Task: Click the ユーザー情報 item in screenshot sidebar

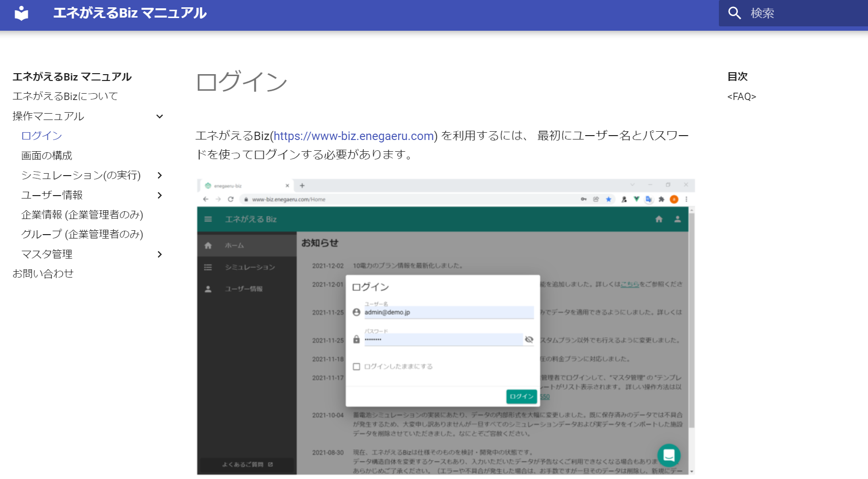Action: 247,289
